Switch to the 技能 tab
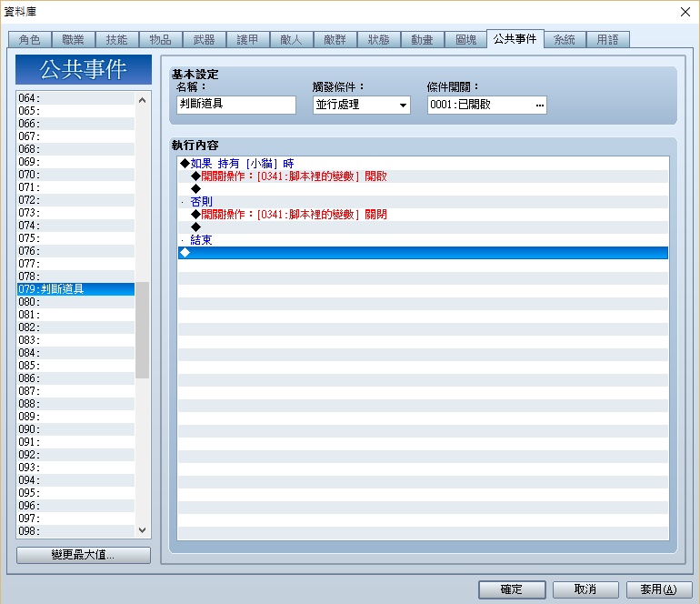Image resolution: width=700 pixels, height=604 pixels. pos(117,39)
